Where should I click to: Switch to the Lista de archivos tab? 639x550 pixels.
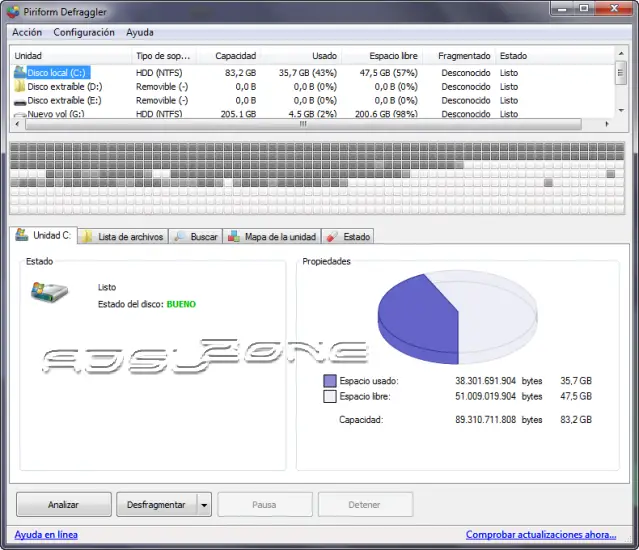click(x=123, y=237)
